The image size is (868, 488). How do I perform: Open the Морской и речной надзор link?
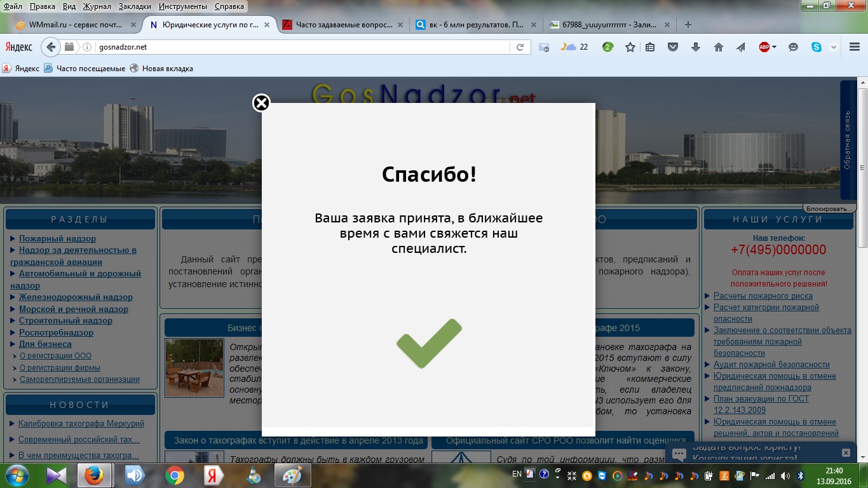74,309
